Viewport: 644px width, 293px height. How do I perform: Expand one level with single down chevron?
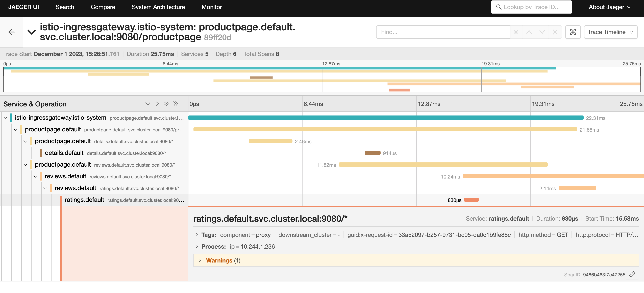[148, 104]
